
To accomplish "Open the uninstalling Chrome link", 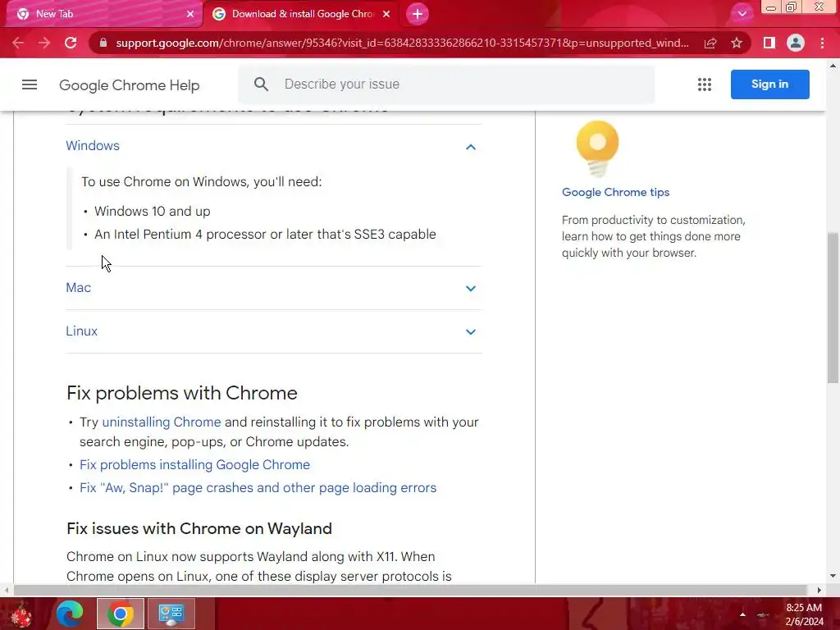I will (x=162, y=422).
